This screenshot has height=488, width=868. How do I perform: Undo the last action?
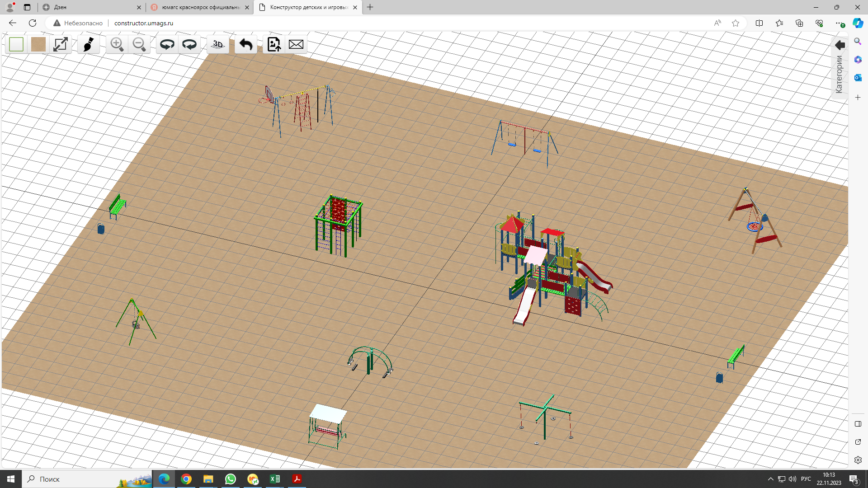(x=246, y=44)
